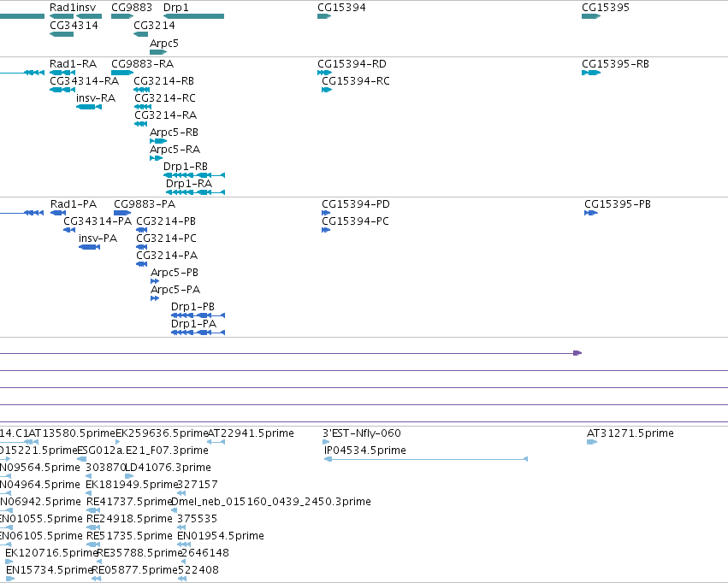This screenshot has height=583, width=728.
Task: Select the 3'EST-Nfly-060 feature
Action: point(362,433)
